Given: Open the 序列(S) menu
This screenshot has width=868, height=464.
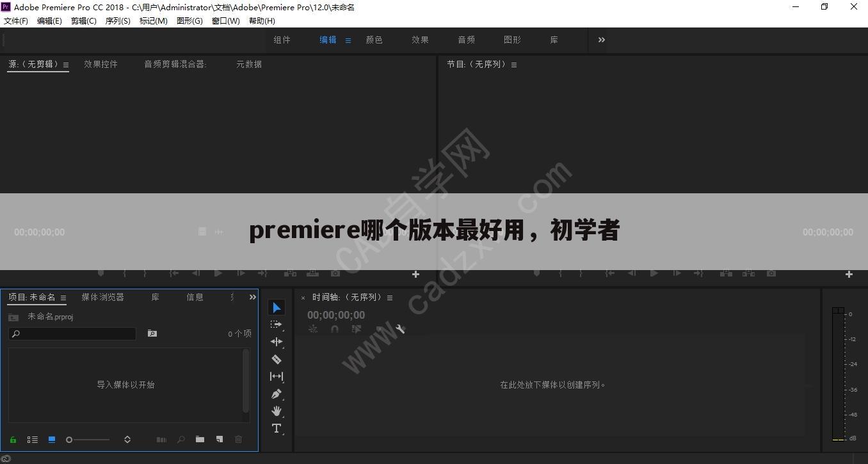Looking at the screenshot, I should click(118, 20).
